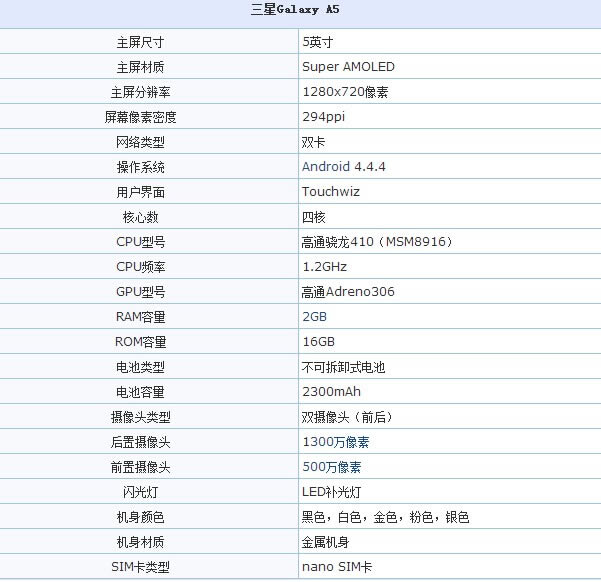This screenshot has height=582, width=601.
Task: Select the 双卡 value
Action: click(314, 142)
